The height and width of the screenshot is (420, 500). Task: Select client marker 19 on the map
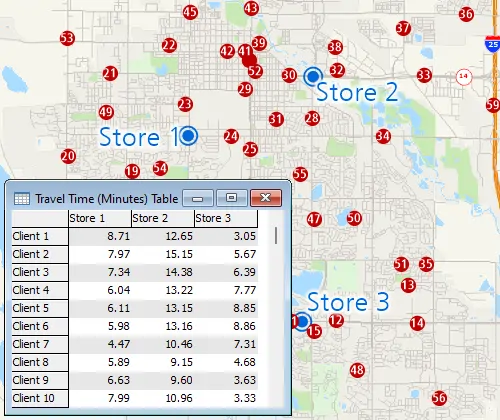(x=132, y=171)
